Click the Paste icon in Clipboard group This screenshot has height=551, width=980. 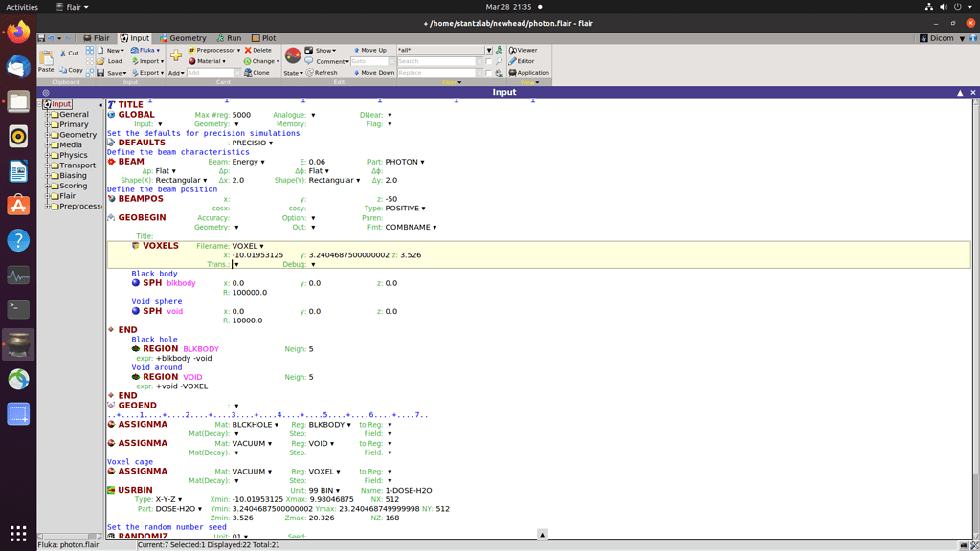pyautogui.click(x=46, y=60)
